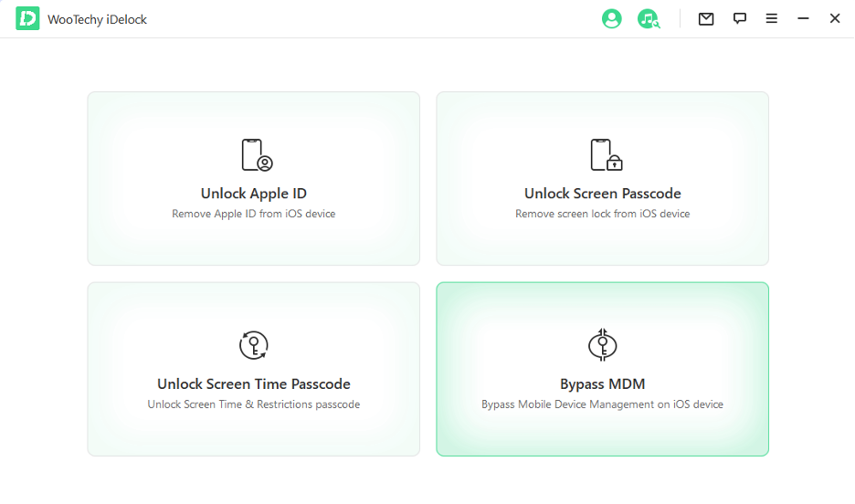The width and height of the screenshot is (855, 504).
Task: Click "Unlock Screen Time & Restrictions passcode" text
Action: click(254, 404)
